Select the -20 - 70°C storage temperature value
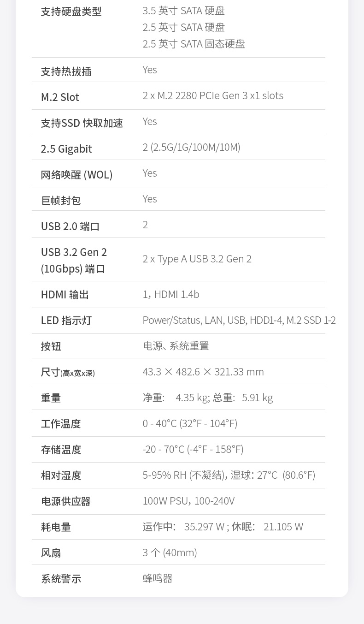The height and width of the screenshot is (624, 364). (x=193, y=449)
